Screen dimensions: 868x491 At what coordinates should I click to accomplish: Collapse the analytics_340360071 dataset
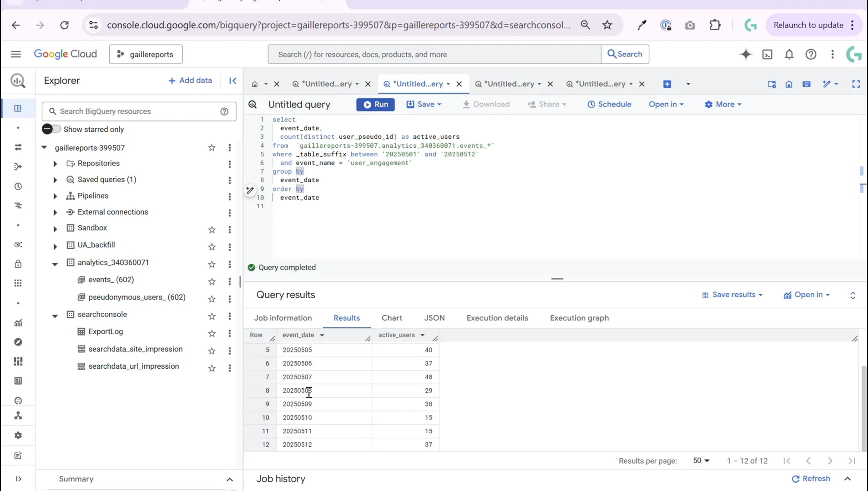[x=55, y=264]
